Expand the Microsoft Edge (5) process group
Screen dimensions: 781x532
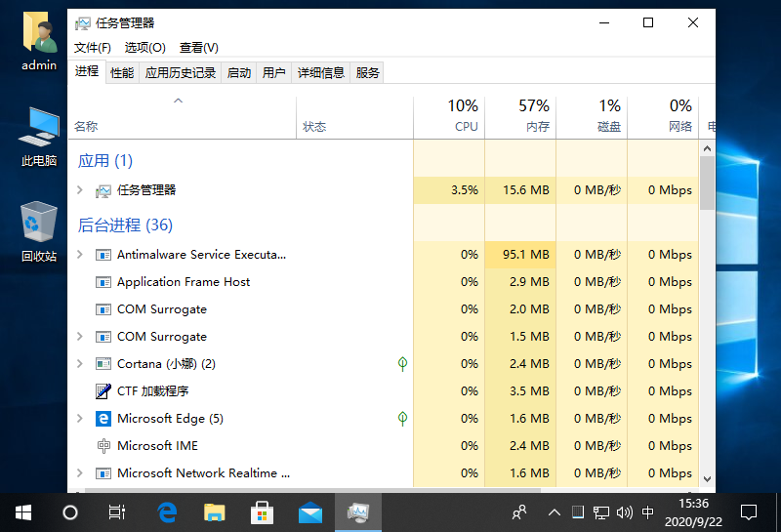(x=80, y=419)
